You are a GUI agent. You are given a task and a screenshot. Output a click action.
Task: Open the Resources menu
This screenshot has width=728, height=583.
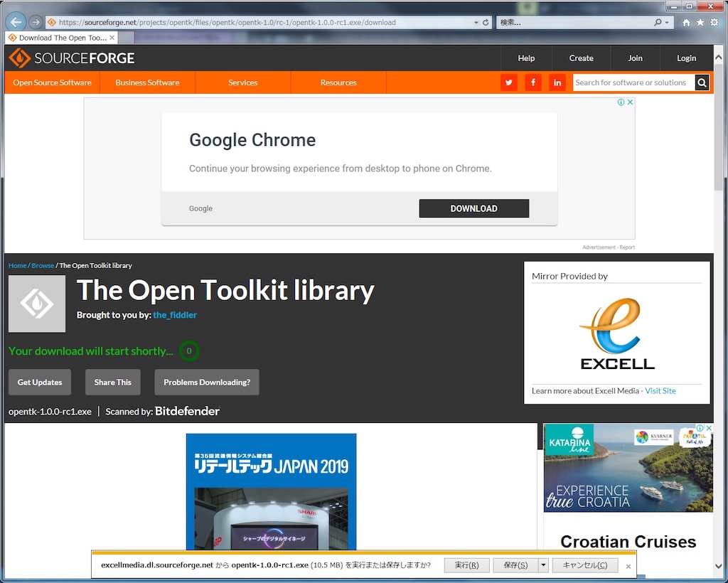(338, 82)
